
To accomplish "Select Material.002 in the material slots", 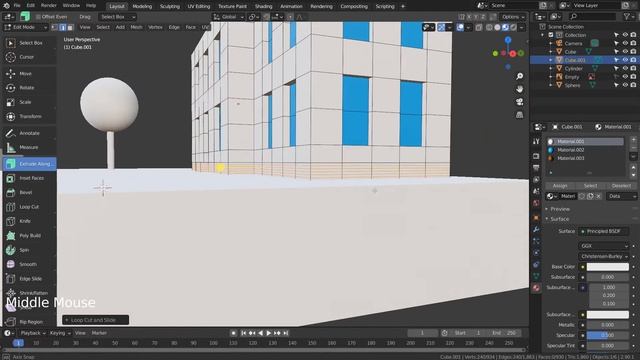I will pyautogui.click(x=585, y=150).
